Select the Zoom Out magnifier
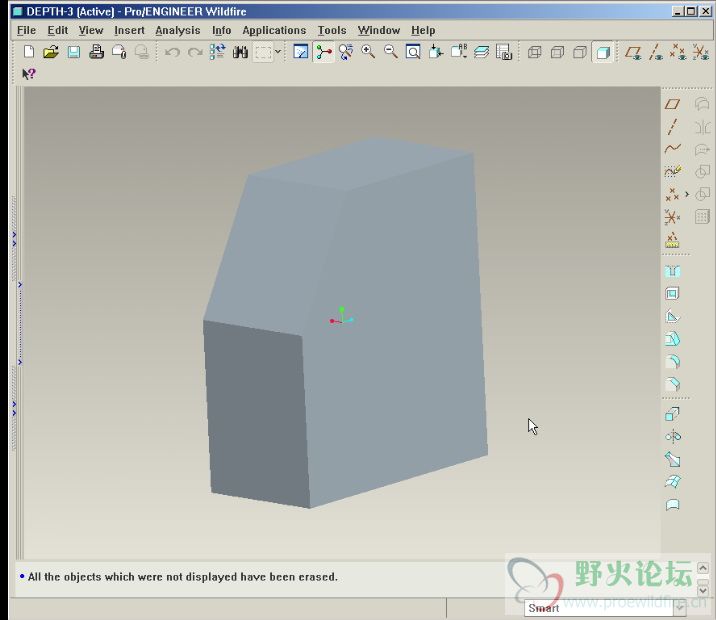 [x=391, y=52]
